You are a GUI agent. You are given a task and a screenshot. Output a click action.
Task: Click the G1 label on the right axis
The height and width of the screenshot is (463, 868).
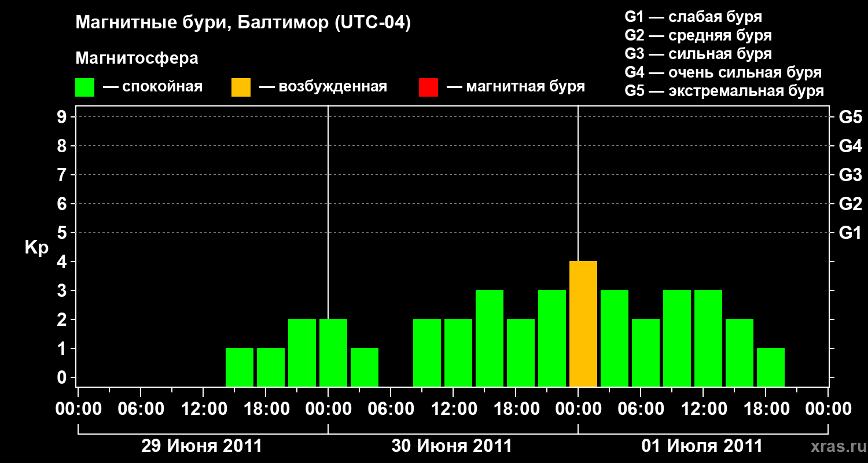click(x=851, y=233)
